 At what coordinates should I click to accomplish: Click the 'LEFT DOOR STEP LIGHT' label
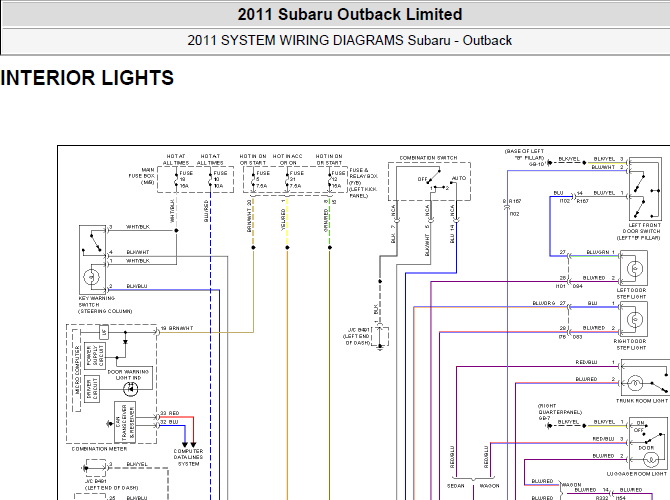(x=632, y=293)
